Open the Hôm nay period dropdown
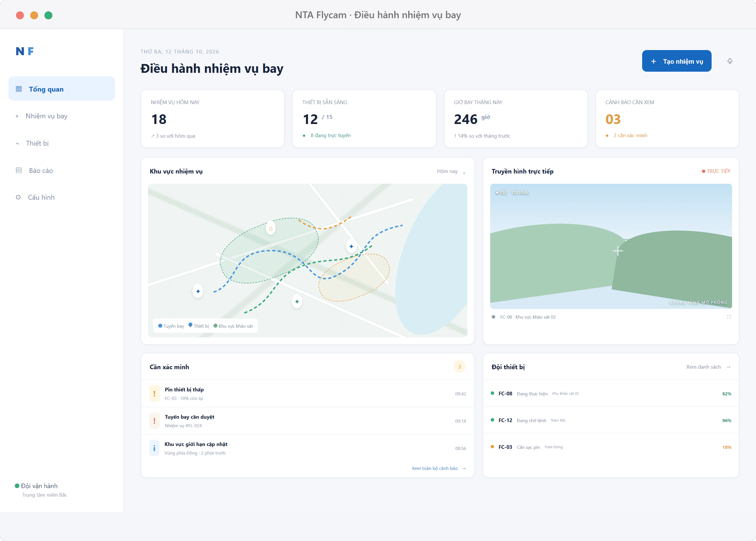 point(451,171)
